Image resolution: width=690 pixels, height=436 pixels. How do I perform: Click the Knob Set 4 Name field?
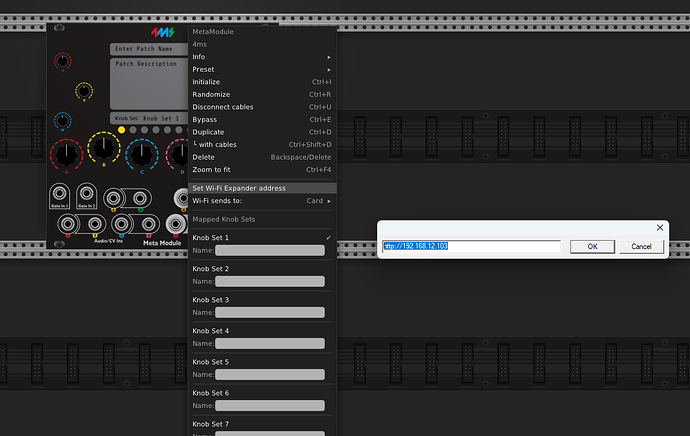(270, 343)
